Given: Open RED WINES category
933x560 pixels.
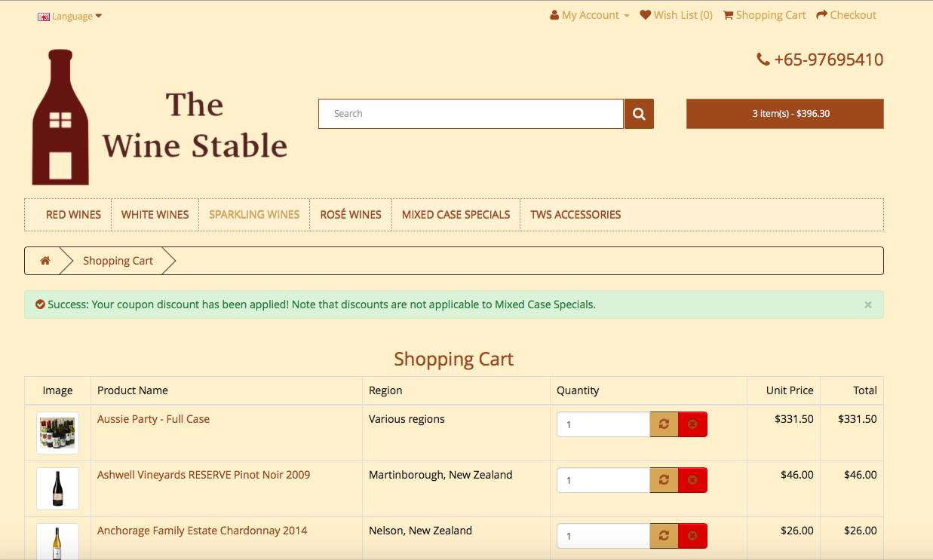Looking at the screenshot, I should pos(73,215).
